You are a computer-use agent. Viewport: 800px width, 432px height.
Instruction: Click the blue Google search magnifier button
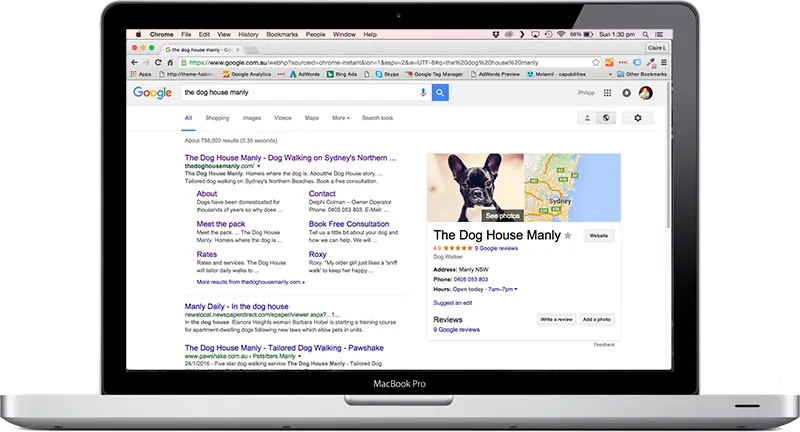click(440, 93)
